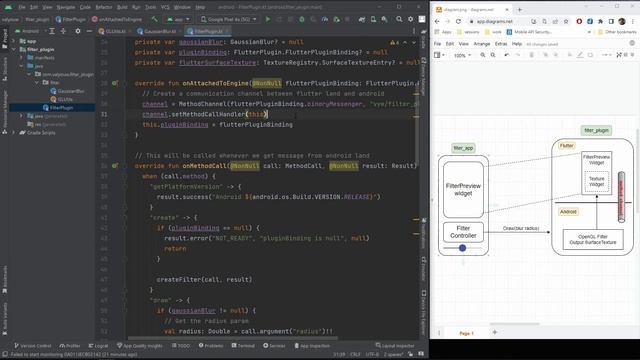
Task: Open the app run configuration dropdown
Action: 178,19
